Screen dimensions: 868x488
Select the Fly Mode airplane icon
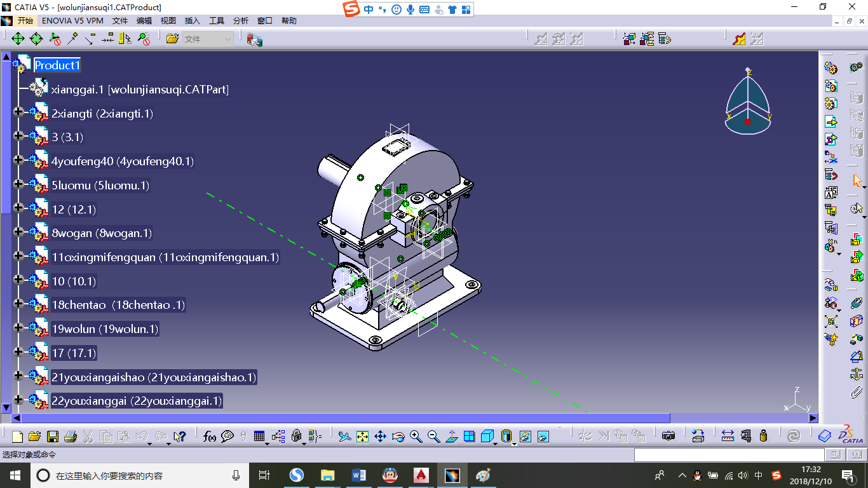click(x=344, y=437)
